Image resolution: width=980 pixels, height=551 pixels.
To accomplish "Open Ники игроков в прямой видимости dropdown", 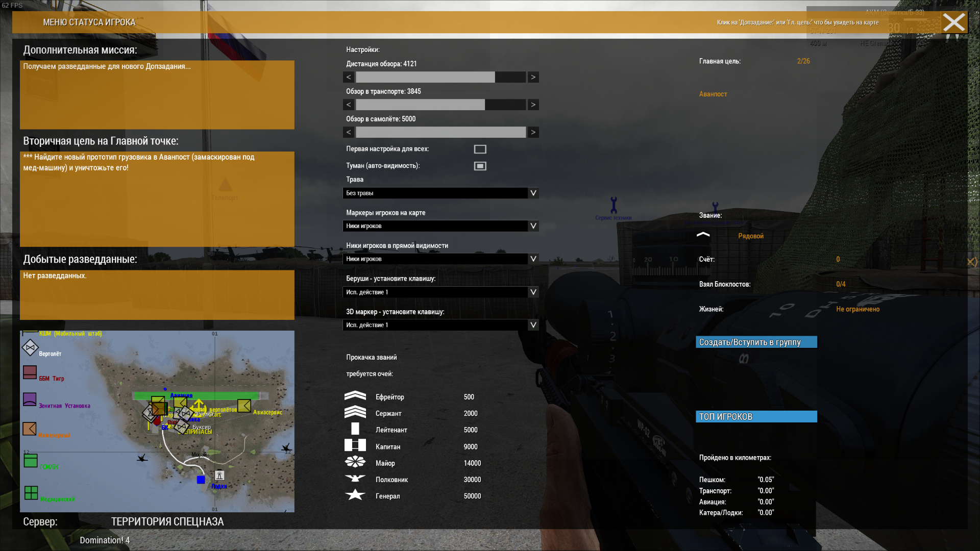I will click(440, 259).
